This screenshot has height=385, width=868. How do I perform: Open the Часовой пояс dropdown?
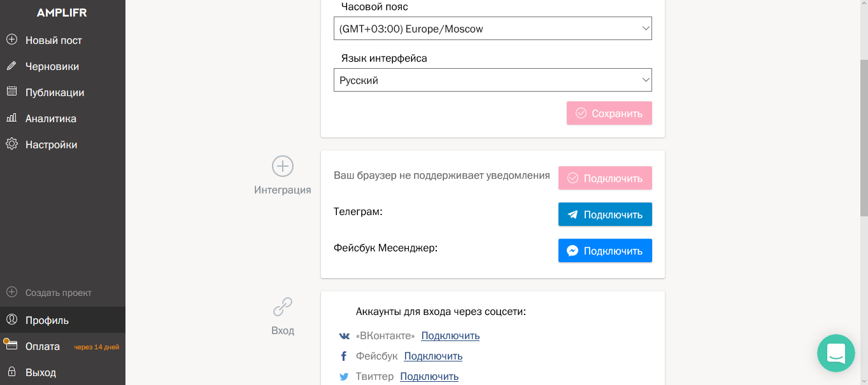[x=492, y=28]
